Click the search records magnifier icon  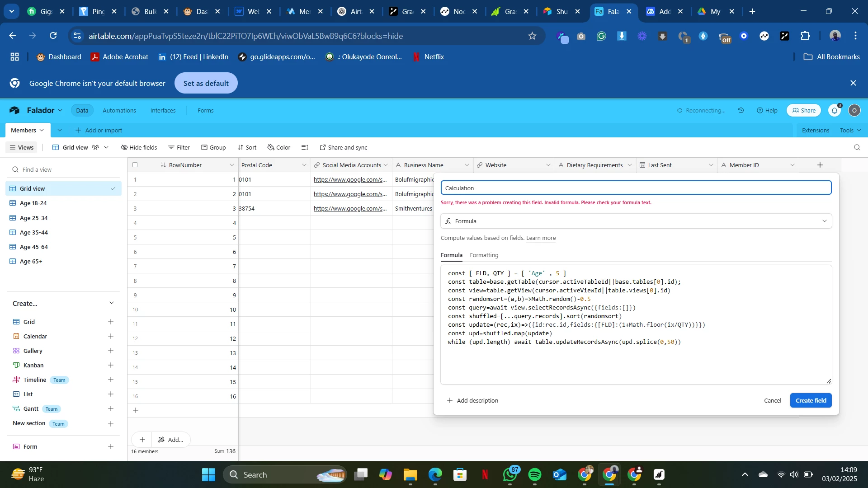coord(857,148)
